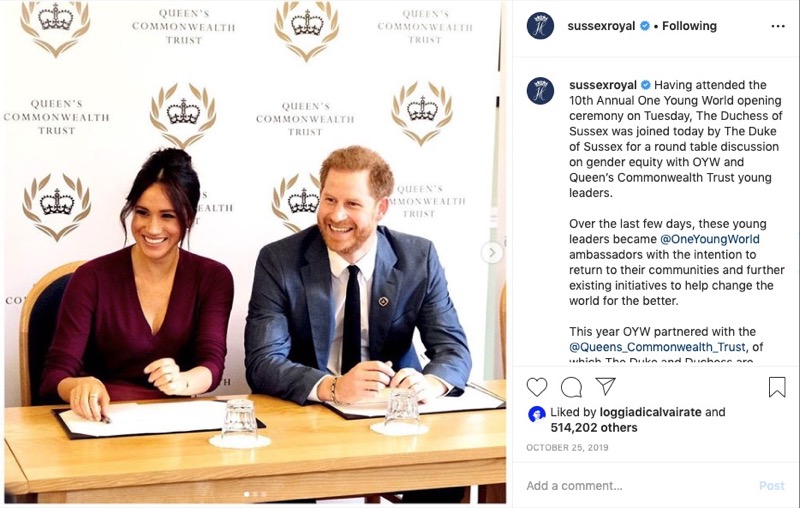Like the post with the heart icon
800x508 pixels.
pyautogui.click(x=537, y=387)
